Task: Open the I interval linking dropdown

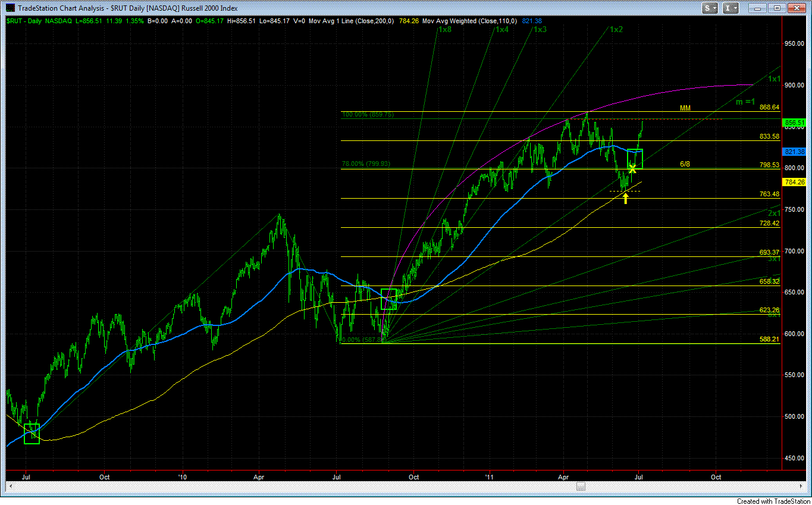Action: (731, 8)
